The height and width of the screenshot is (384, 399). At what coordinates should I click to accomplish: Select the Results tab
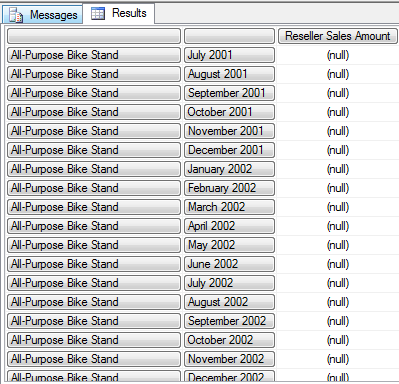click(x=119, y=14)
